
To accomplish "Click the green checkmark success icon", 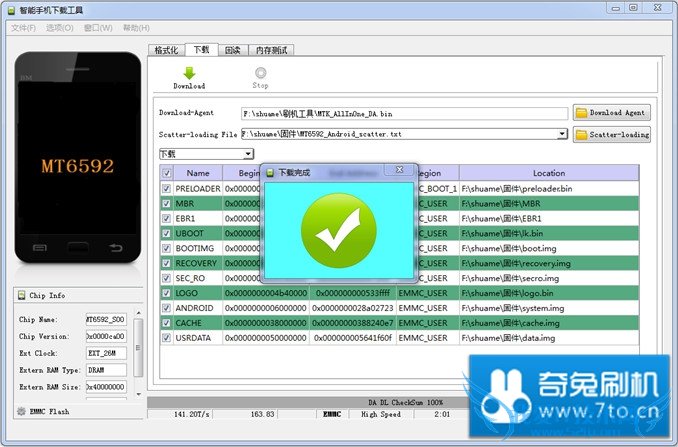I will (x=339, y=230).
